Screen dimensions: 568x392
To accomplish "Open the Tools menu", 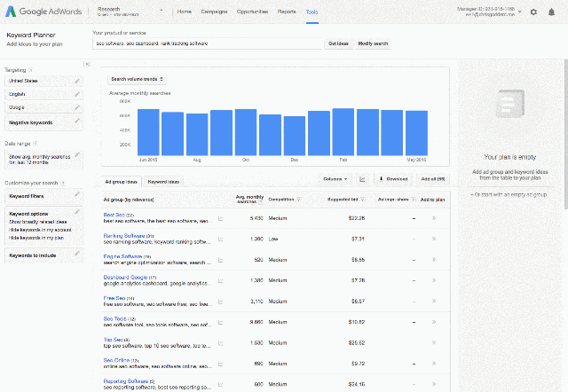I will [x=312, y=12].
